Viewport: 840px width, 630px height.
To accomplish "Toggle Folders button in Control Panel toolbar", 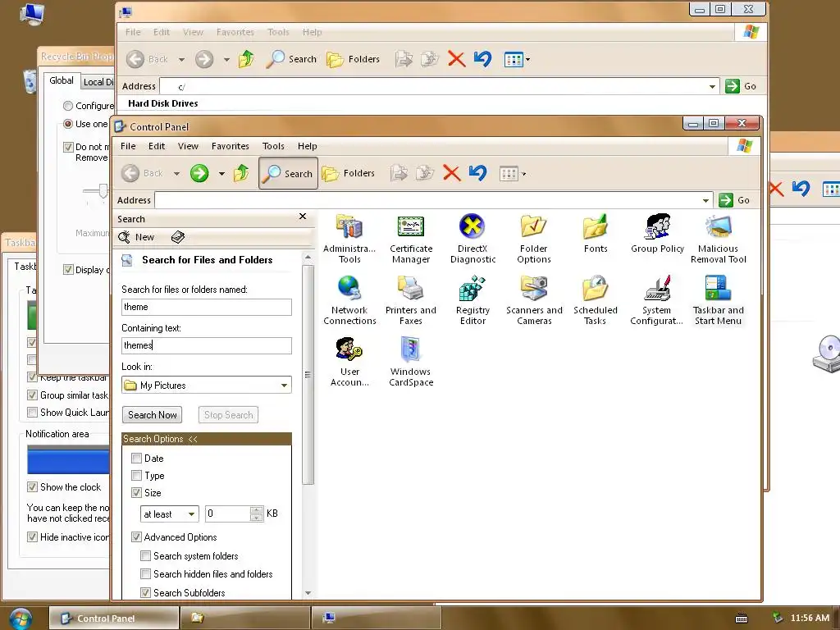I will pos(348,173).
